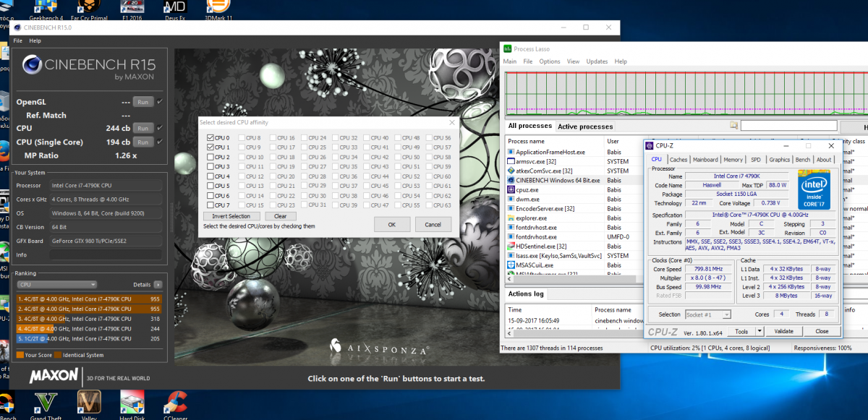Uncheck the CPU 1 affinity checkbox

coord(210,147)
